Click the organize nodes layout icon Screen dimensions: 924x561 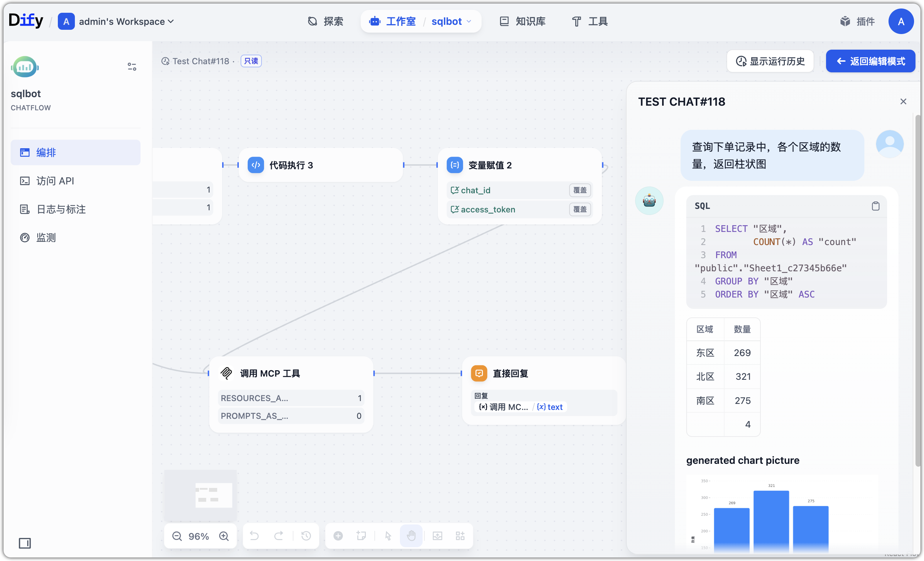click(460, 536)
